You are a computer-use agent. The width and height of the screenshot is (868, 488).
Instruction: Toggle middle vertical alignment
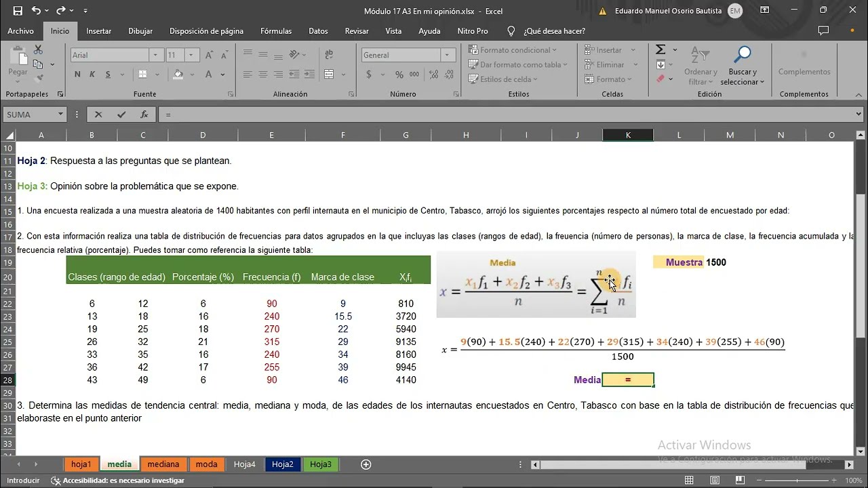pyautogui.click(x=263, y=55)
